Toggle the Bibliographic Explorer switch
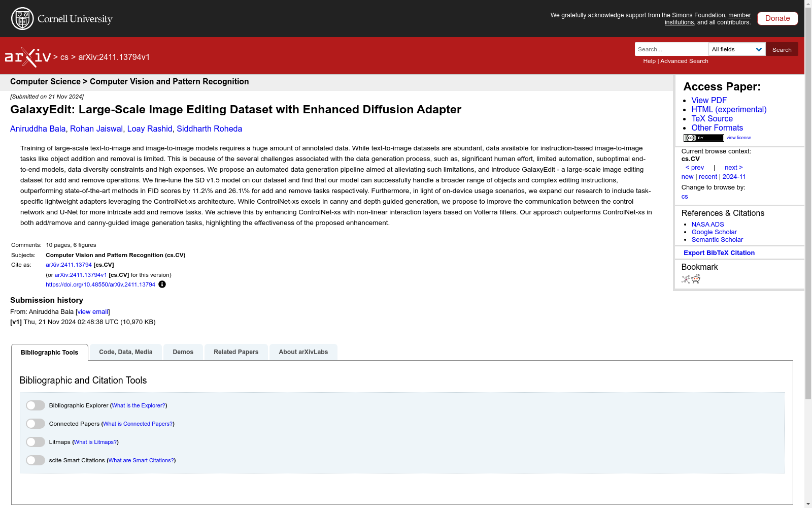This screenshot has width=812, height=508. (x=36, y=405)
